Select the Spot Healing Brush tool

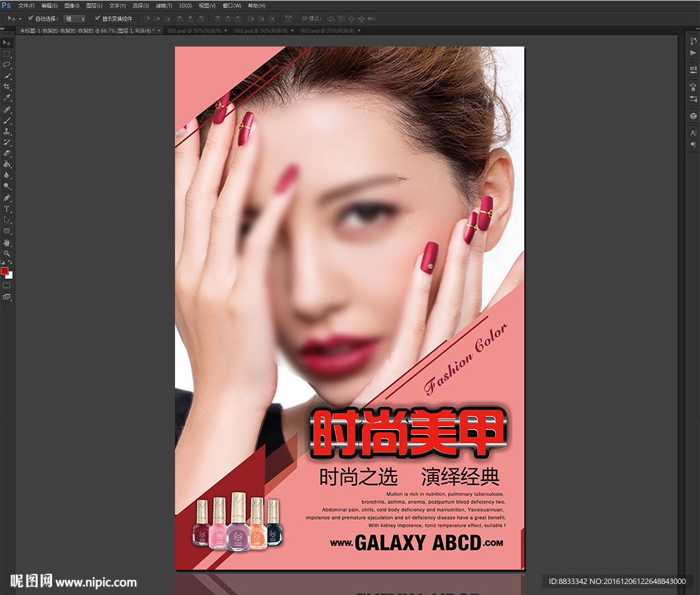pos(7,109)
